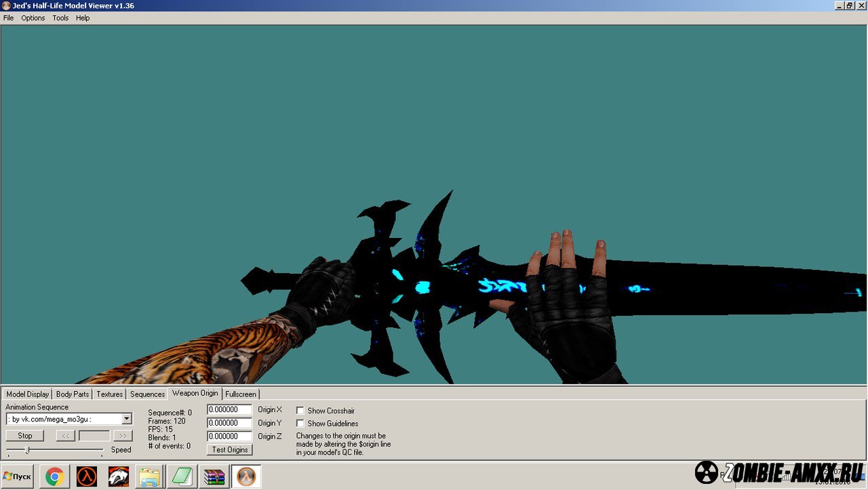Open the WinRAR books taskbar icon
This screenshot has width=868, height=490.
[214, 477]
